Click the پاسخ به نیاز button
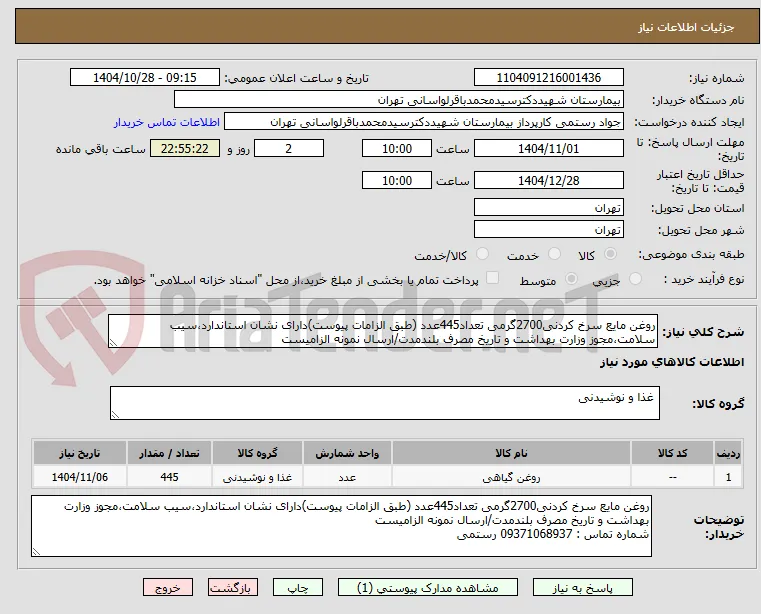 (x=582, y=587)
